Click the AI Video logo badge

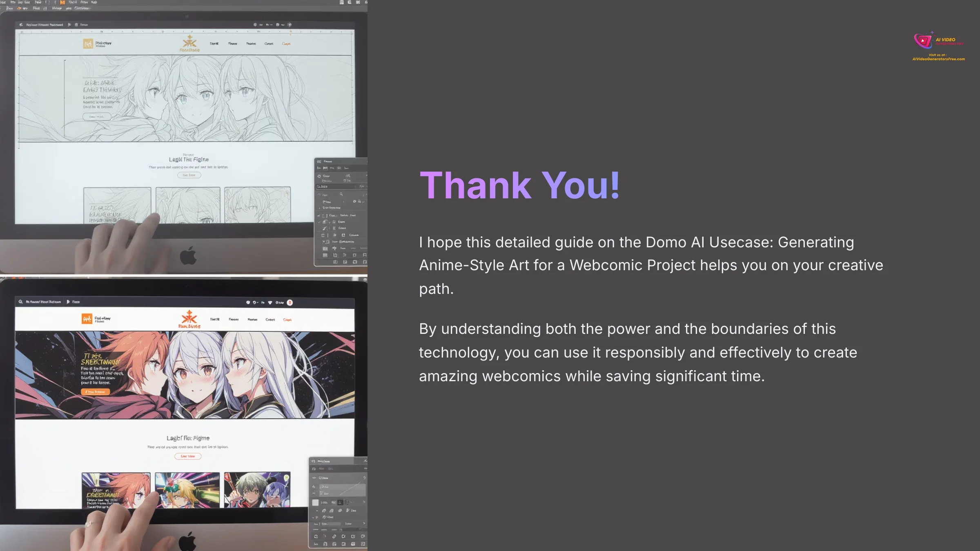point(938,41)
